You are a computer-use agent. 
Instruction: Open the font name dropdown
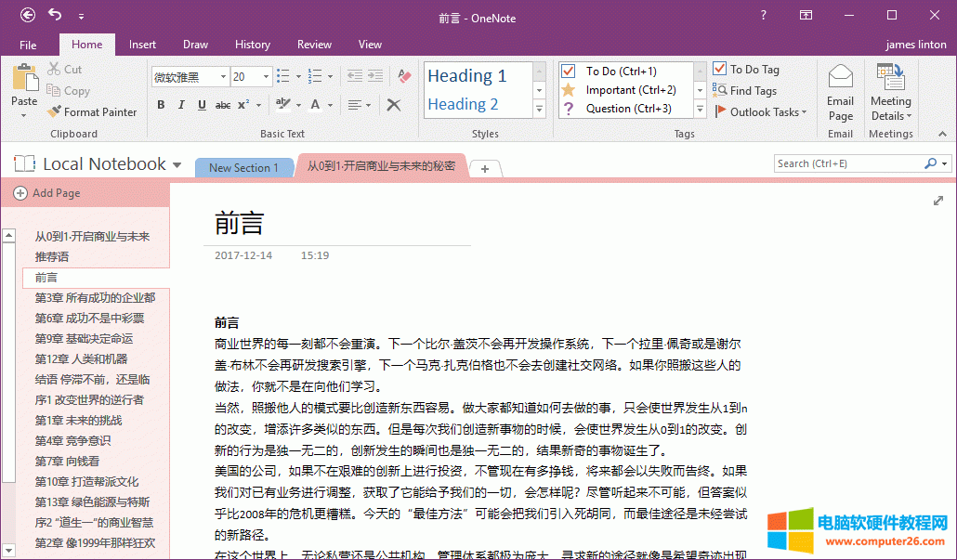point(223,77)
